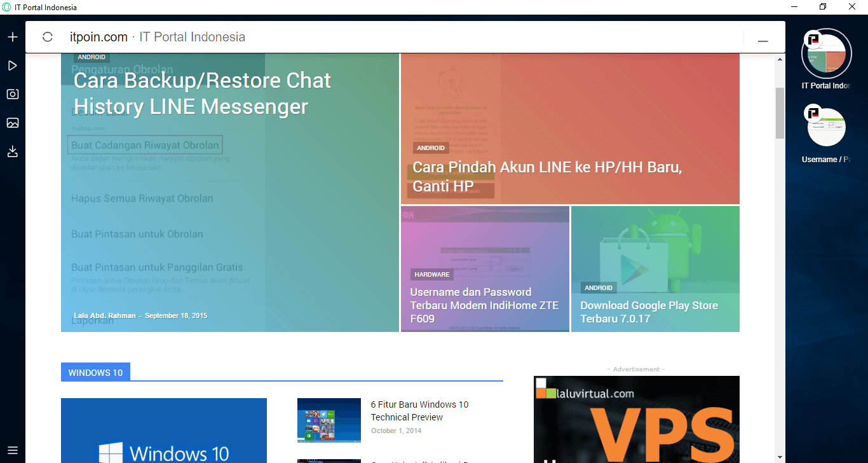Click the date September 18, 2015
Image resolution: width=868 pixels, height=463 pixels.
point(176,315)
